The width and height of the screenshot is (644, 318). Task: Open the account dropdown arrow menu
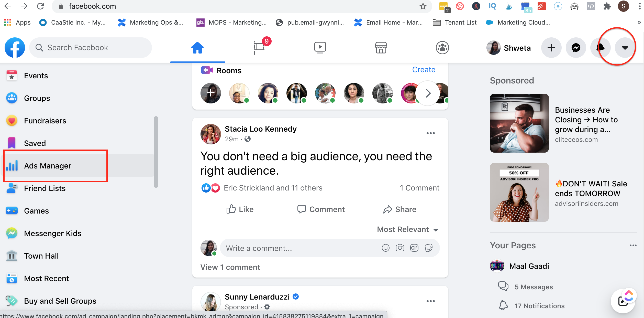[x=625, y=48]
